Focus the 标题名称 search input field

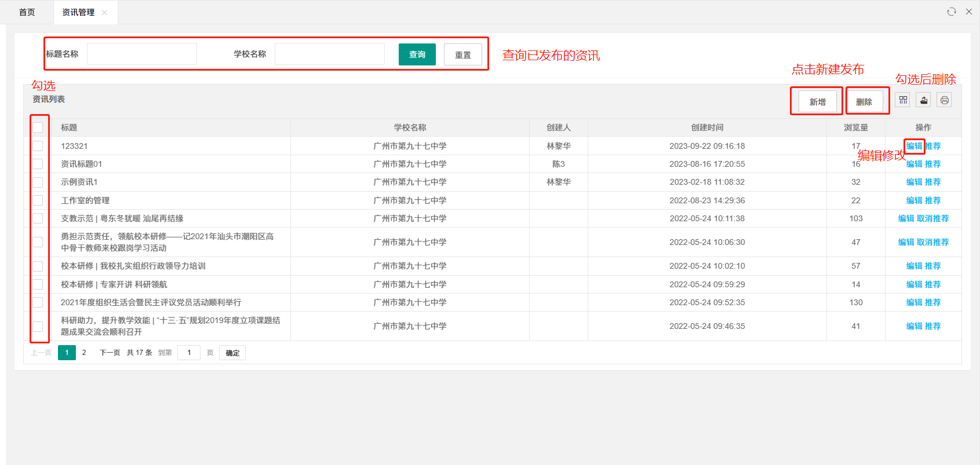click(x=142, y=54)
